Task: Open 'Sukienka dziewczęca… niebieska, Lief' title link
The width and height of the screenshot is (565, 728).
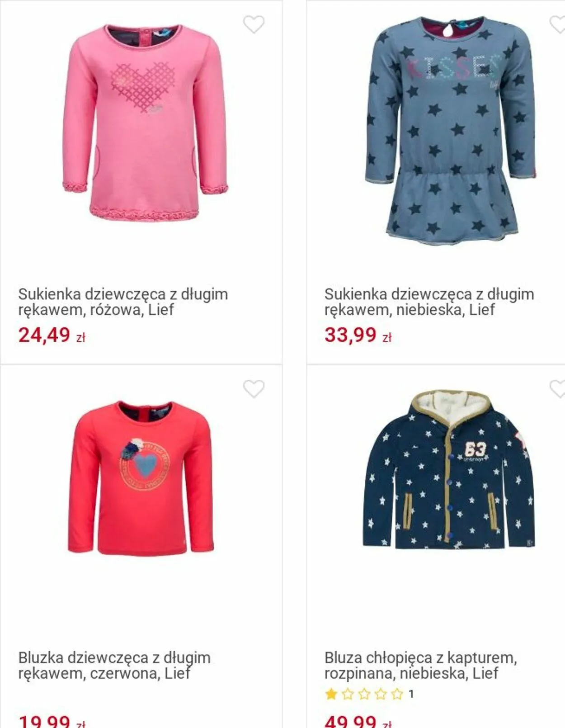Action: (x=429, y=302)
